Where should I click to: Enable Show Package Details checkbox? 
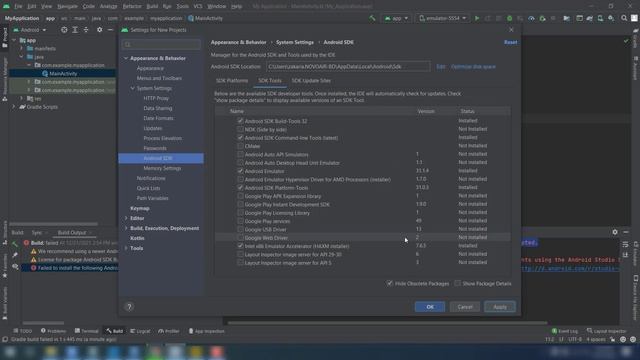point(458,283)
